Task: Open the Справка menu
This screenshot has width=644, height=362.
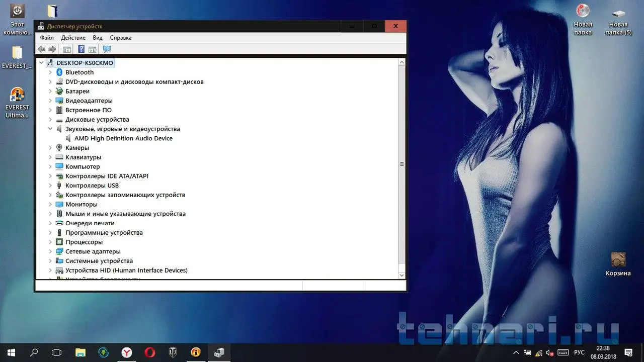Action: point(121,38)
